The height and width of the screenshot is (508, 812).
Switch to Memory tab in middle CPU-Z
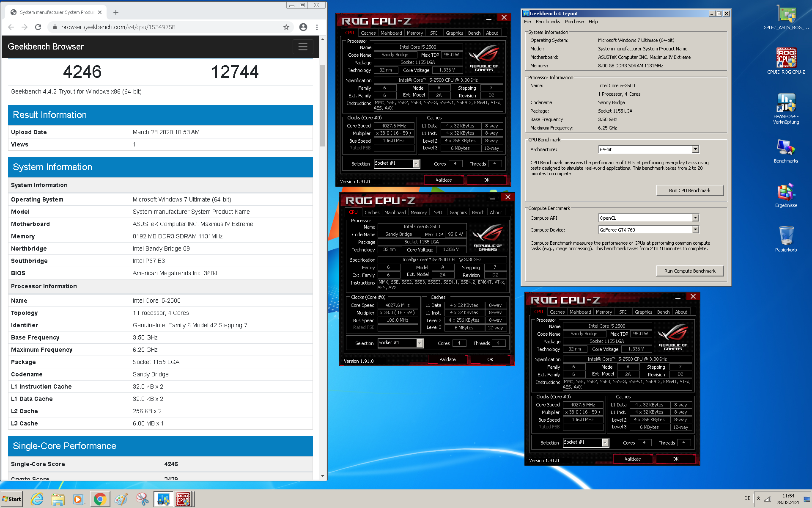click(418, 213)
